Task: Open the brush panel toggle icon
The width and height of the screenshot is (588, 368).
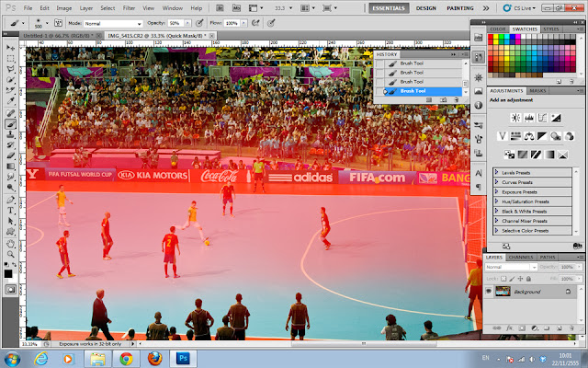Action: click(x=58, y=23)
